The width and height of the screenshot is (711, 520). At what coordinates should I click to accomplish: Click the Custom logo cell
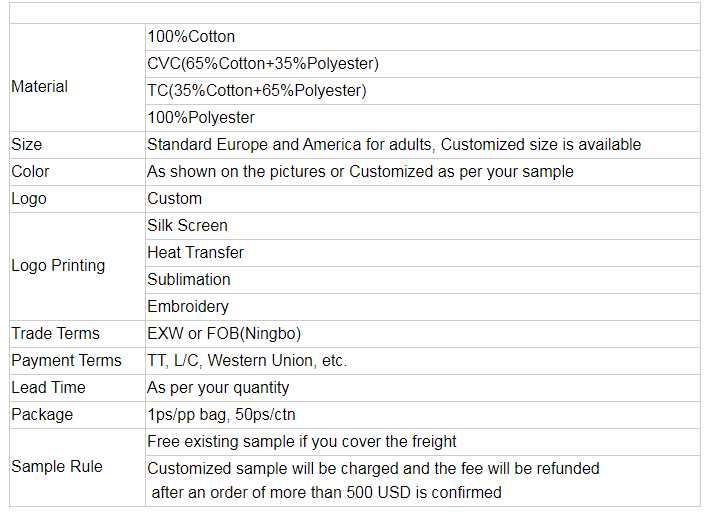[x=174, y=199]
